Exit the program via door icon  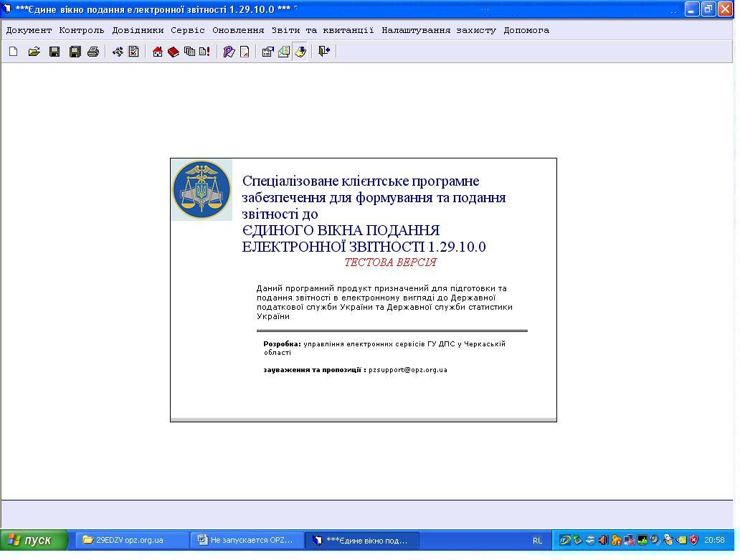pos(324,52)
